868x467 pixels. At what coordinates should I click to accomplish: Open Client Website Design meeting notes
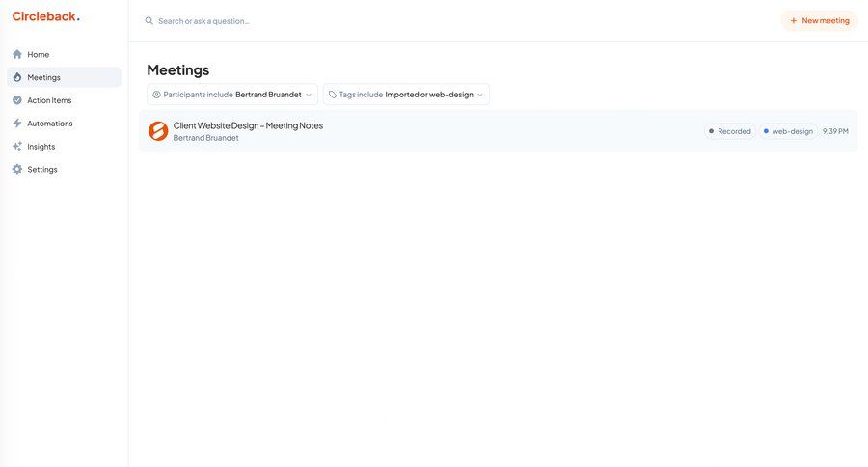(x=248, y=125)
